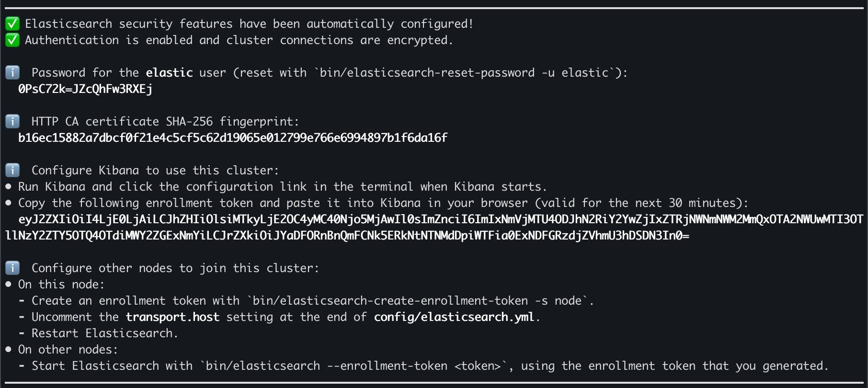Viewport: 868px width, 388px height.
Task: Click the info icon beside Configure Kibana line
Action: tap(12, 170)
